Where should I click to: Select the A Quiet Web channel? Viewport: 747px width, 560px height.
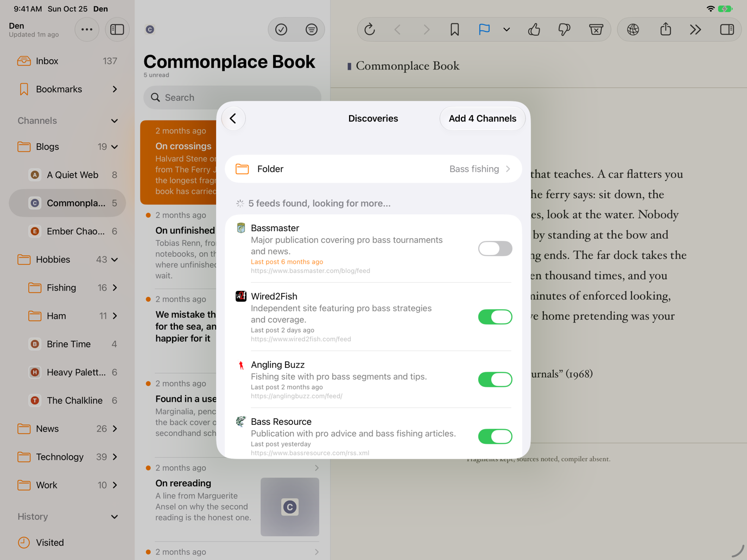coord(67,175)
